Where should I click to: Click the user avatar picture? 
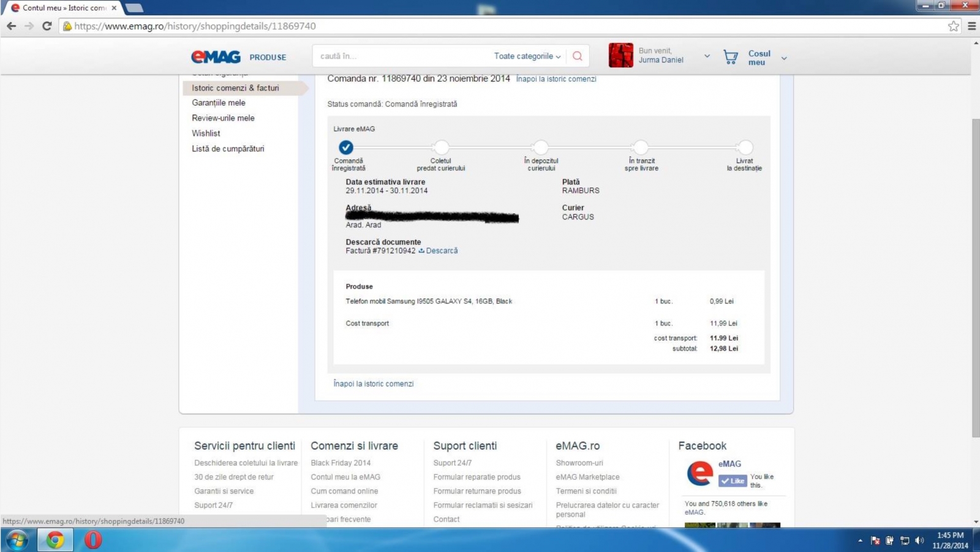(620, 55)
